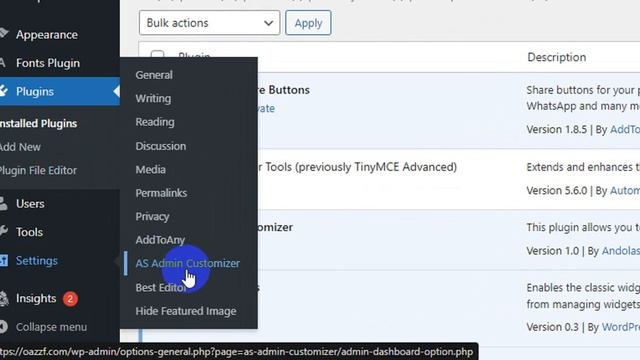The height and width of the screenshot is (360, 640).
Task: Click the Plugins plug icon
Action: point(4,91)
